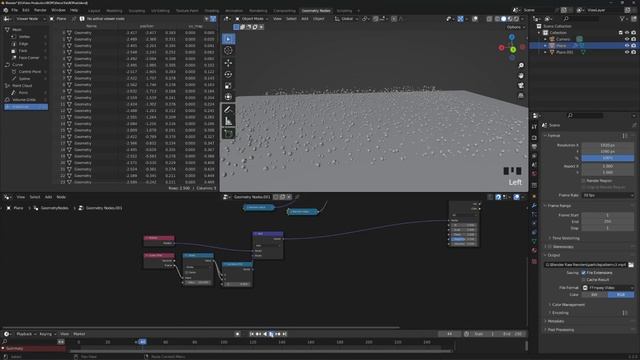
Task: Click the Resolution percentage slider
Action: pos(608,158)
